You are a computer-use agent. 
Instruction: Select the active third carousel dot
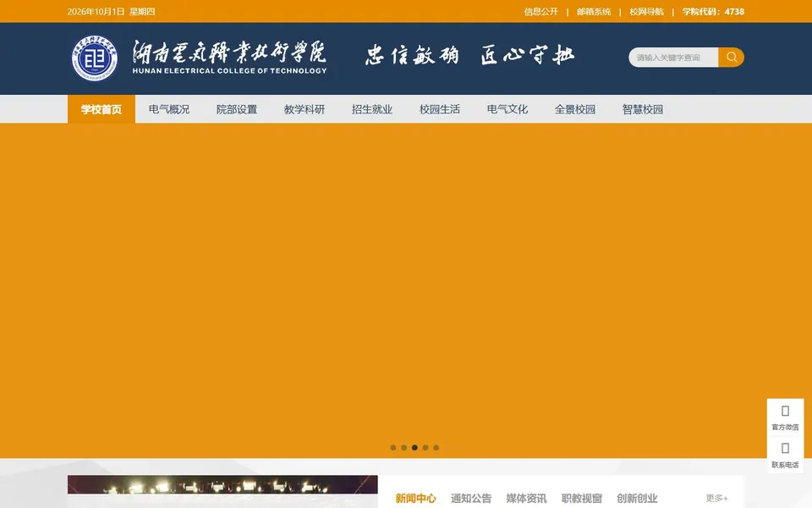[x=414, y=447]
